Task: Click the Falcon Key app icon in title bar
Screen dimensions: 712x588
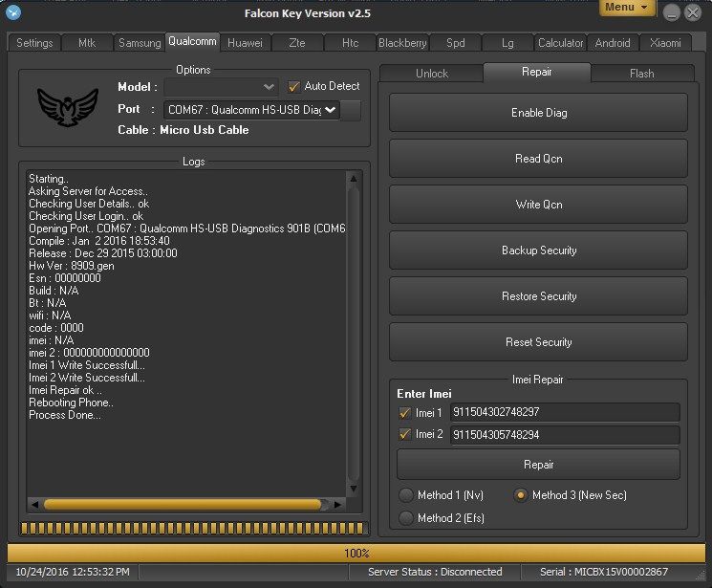Action: (x=13, y=12)
